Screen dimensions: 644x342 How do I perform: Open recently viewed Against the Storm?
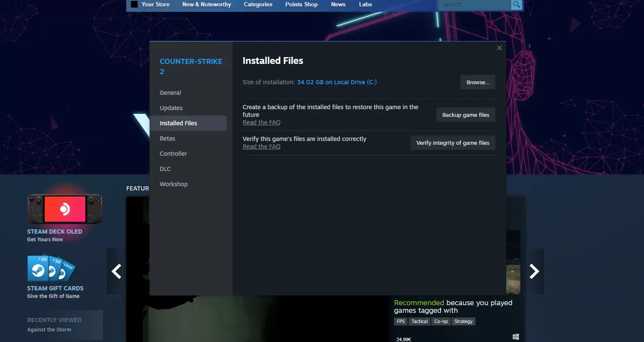click(49, 330)
